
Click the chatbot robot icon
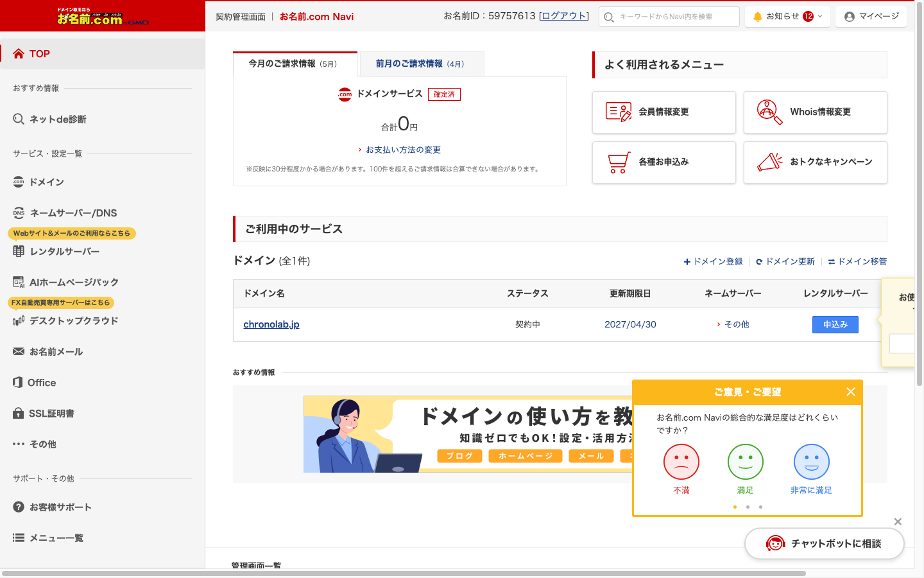pos(775,543)
